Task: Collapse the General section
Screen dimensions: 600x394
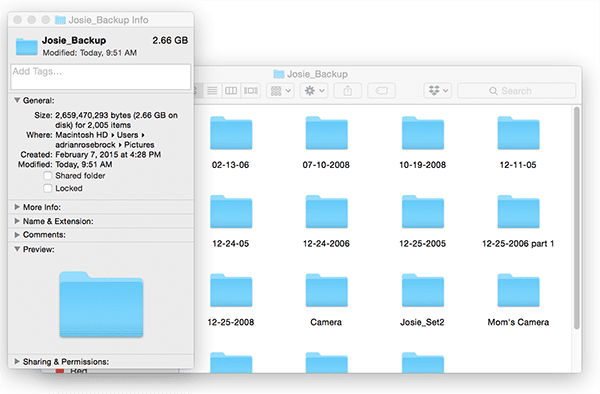Action: coord(17,100)
